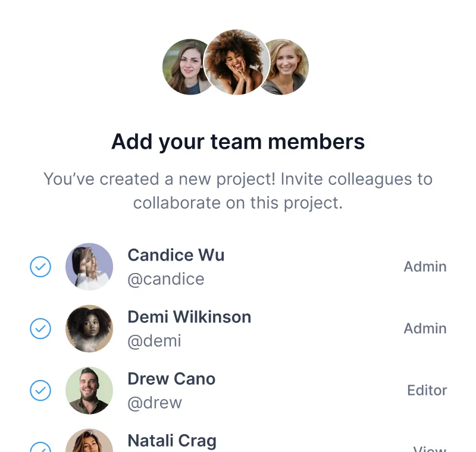The height and width of the screenshot is (452, 476).
Task: Open the @candice username handle
Action: pos(166,279)
